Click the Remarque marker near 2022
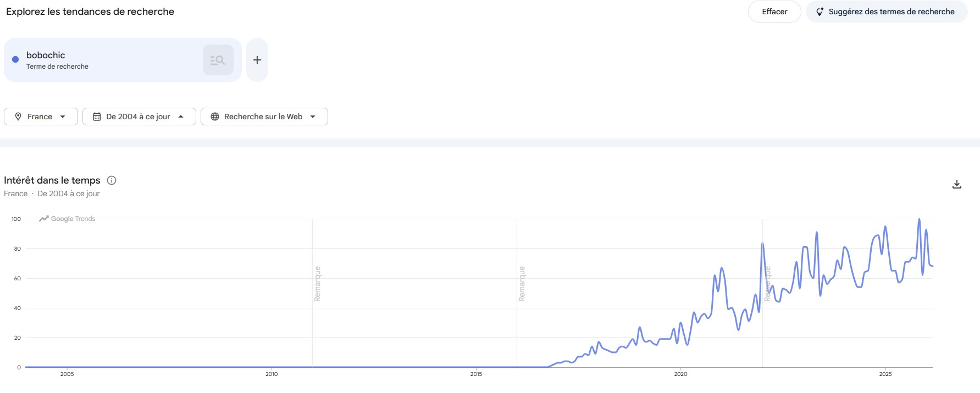980x393 pixels. tap(767, 284)
